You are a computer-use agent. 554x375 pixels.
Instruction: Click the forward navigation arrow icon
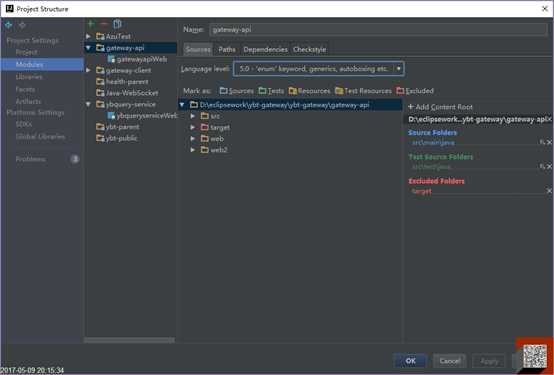(22, 25)
